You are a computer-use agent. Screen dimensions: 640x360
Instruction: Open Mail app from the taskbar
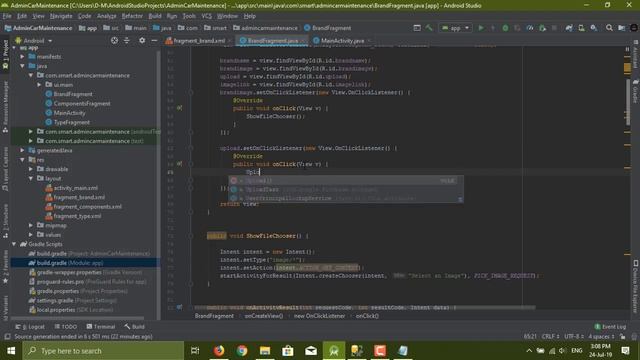coord(311,351)
